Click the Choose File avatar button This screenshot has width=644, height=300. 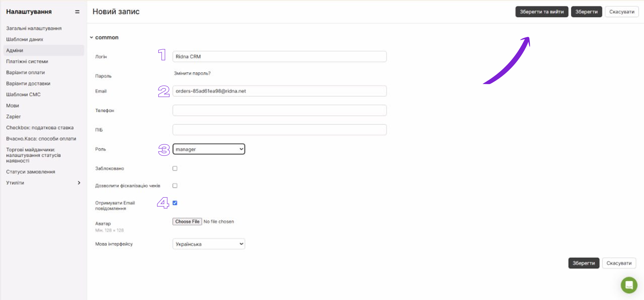[x=187, y=221]
